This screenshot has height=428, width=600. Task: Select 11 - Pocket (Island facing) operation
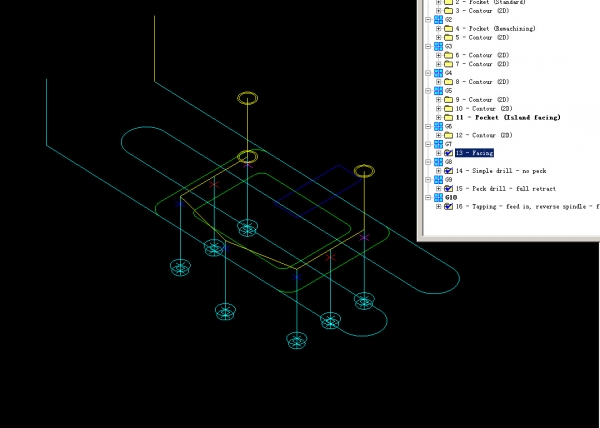coord(508,117)
